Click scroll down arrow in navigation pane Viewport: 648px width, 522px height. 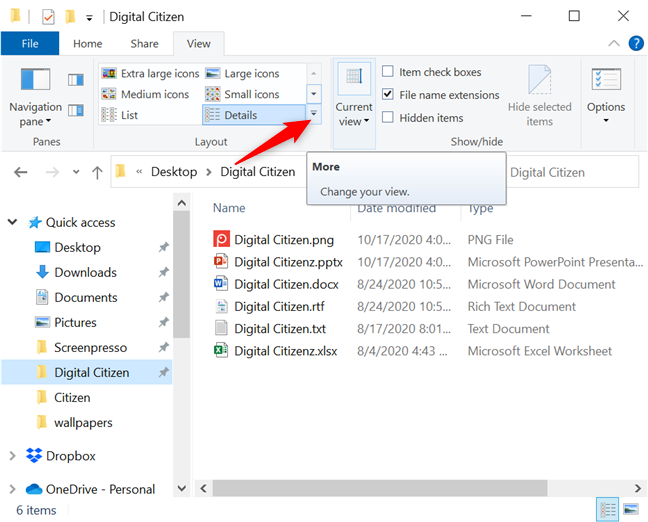(181, 488)
